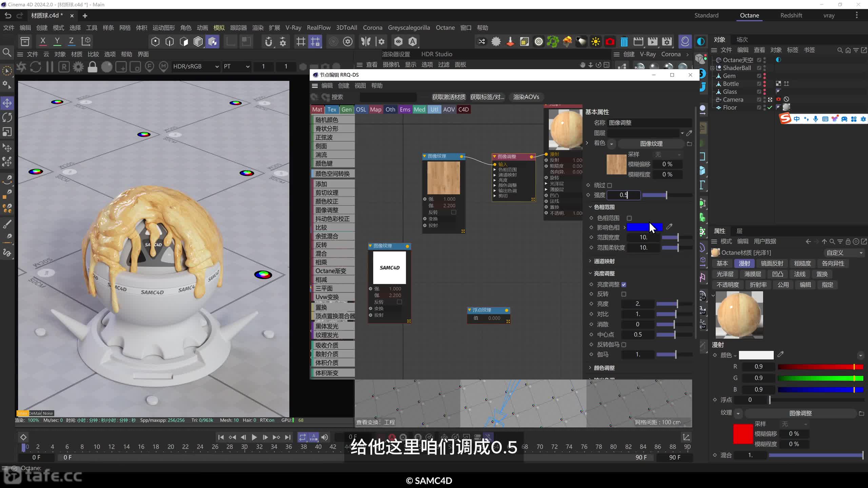Toggle visibility dots for Bottle object
This screenshot has height=488, width=868.
point(765,84)
